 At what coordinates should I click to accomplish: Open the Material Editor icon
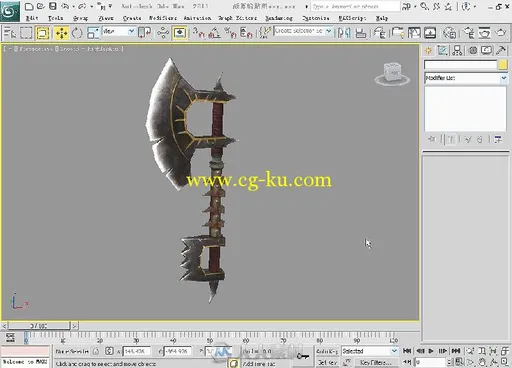pos(449,33)
